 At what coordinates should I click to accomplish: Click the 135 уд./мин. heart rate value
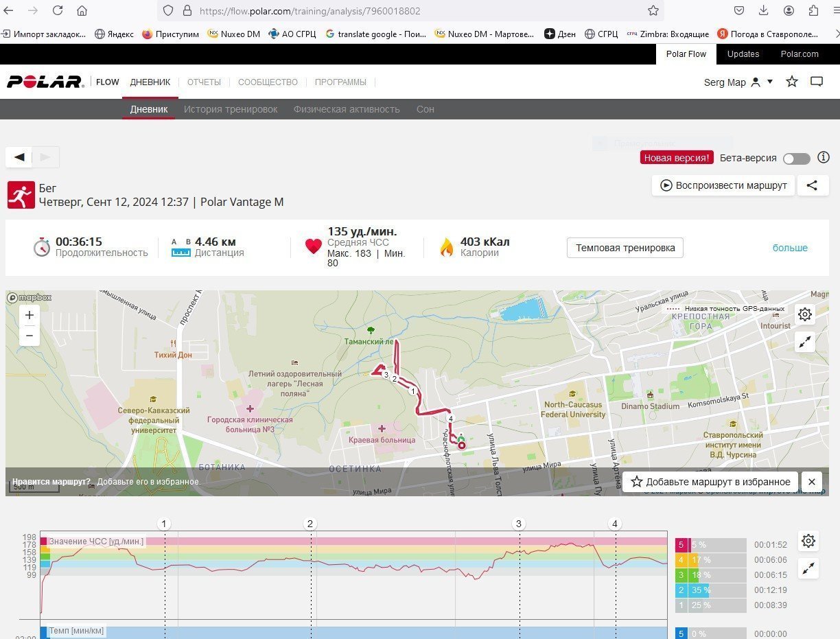(x=362, y=231)
